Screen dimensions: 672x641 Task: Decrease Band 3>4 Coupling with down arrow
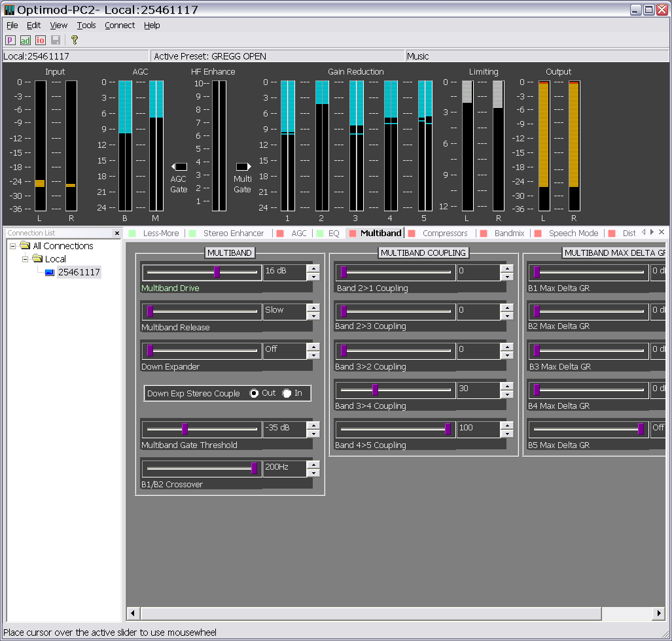click(507, 394)
